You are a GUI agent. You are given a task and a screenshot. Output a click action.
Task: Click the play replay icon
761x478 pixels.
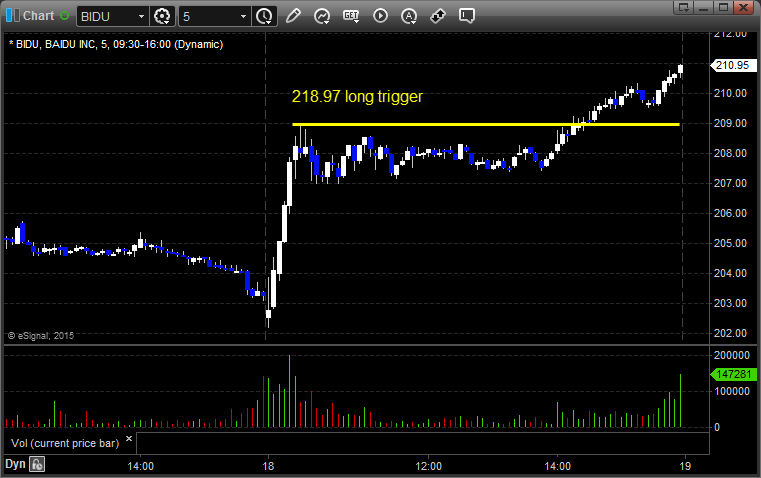[x=380, y=16]
